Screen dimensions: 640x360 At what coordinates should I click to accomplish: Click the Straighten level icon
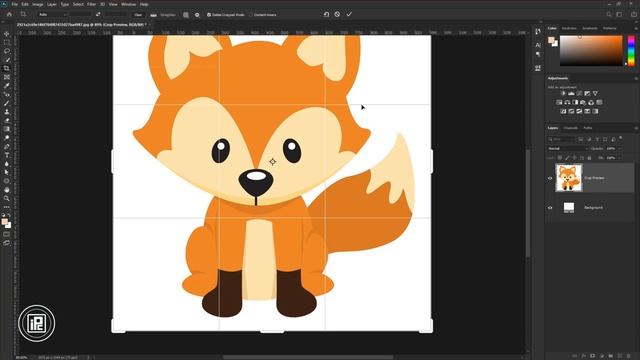[153, 15]
